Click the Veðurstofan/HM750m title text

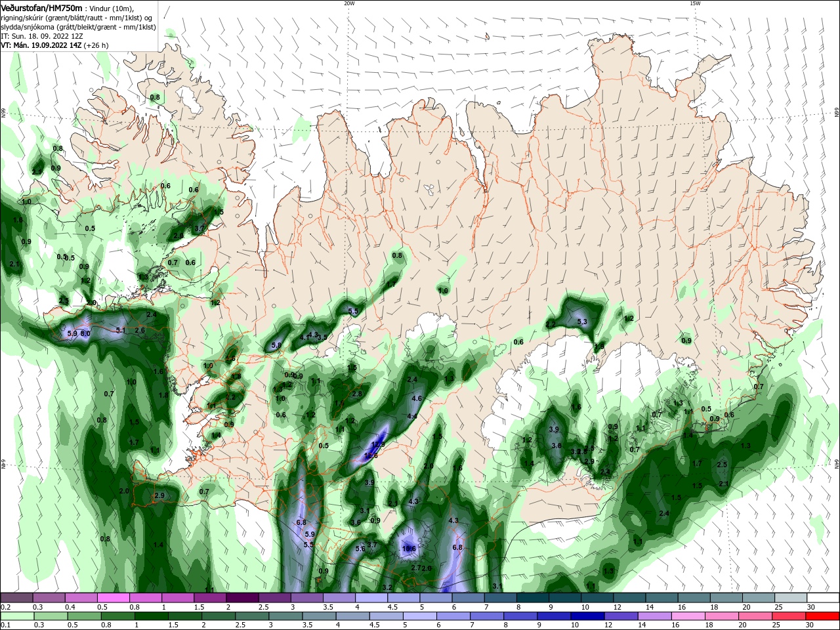click(41, 7)
